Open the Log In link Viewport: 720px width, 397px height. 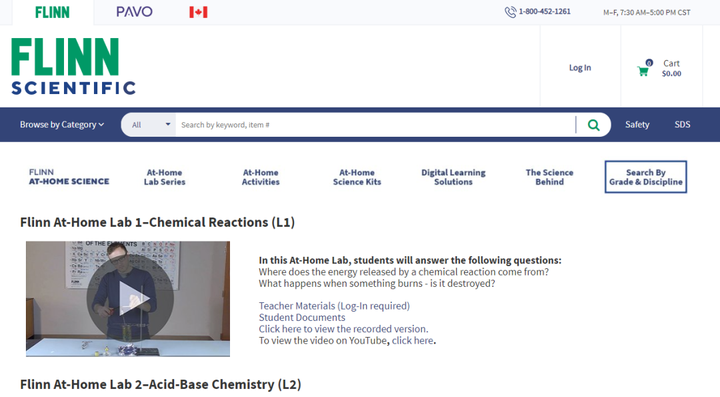[x=580, y=68]
